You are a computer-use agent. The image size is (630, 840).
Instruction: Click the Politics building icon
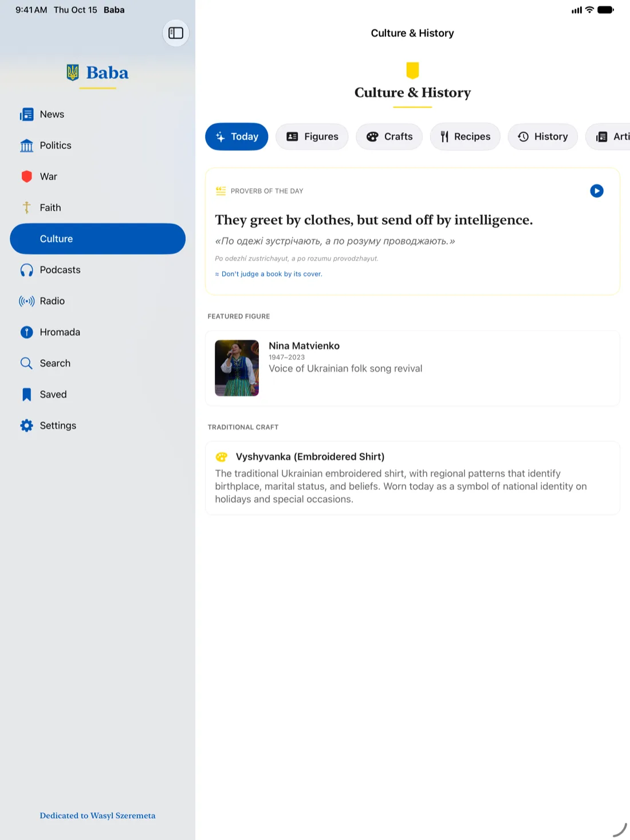point(26,146)
